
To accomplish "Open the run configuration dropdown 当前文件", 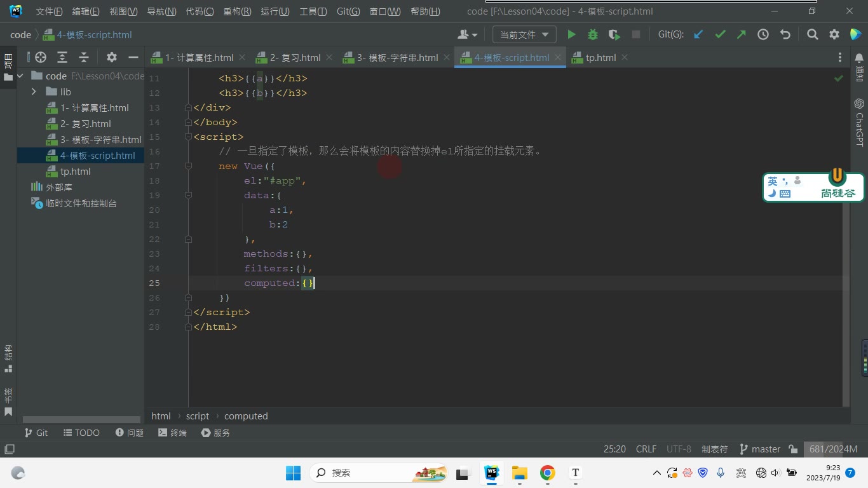I will pos(524,35).
